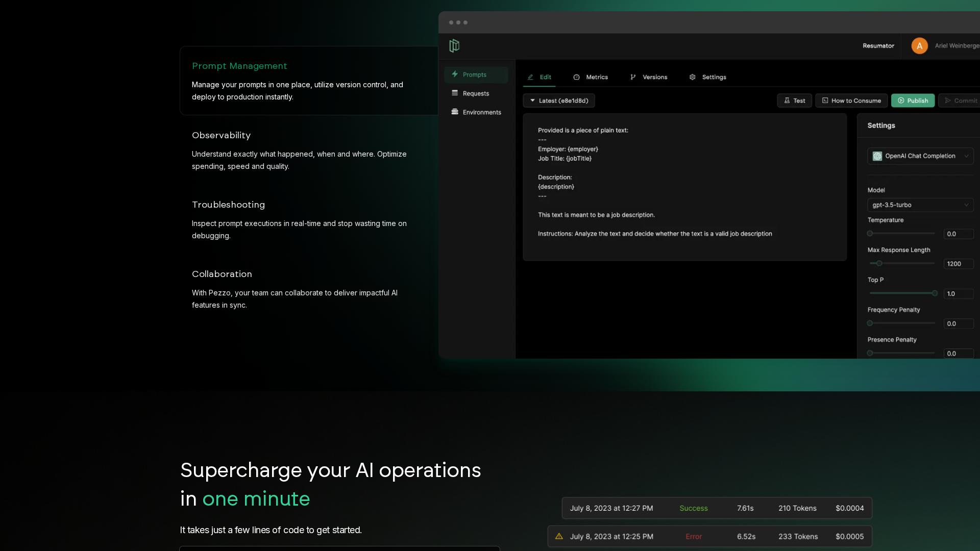Viewport: 980px width, 551px height.
Task: Open the Latest (e8e1d8d) version dropdown
Action: coord(559,101)
